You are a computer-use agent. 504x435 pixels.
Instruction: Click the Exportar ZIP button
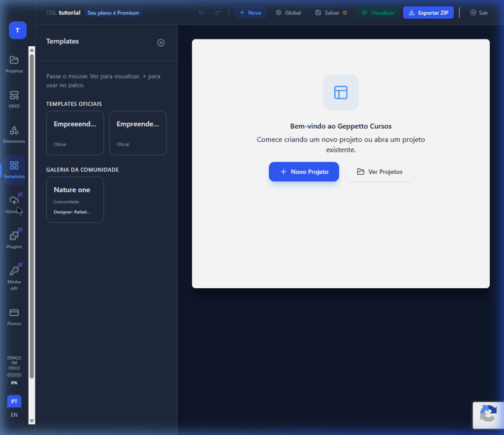click(x=428, y=13)
